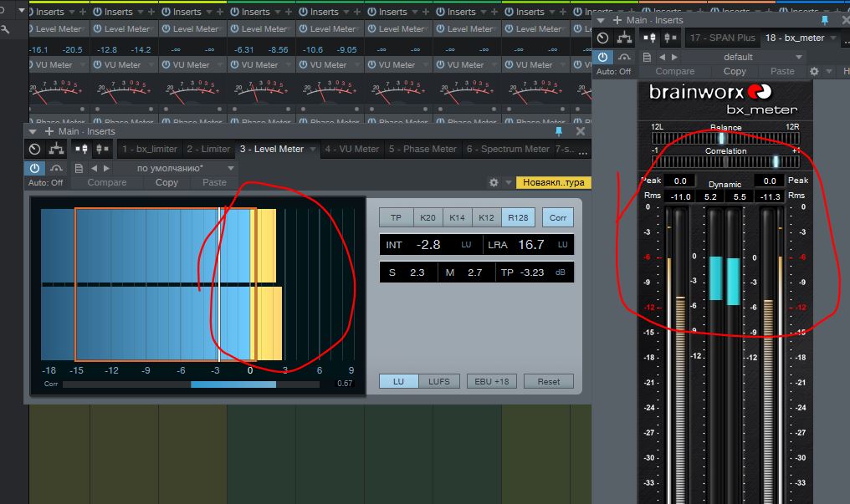The image size is (850, 504).
Task: Select the K20 metering mode
Action: coord(428,217)
